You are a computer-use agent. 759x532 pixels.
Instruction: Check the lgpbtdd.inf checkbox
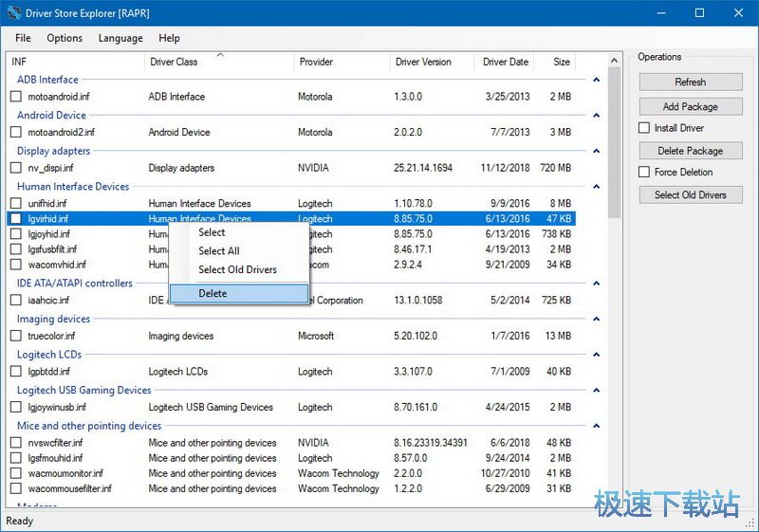[16, 372]
